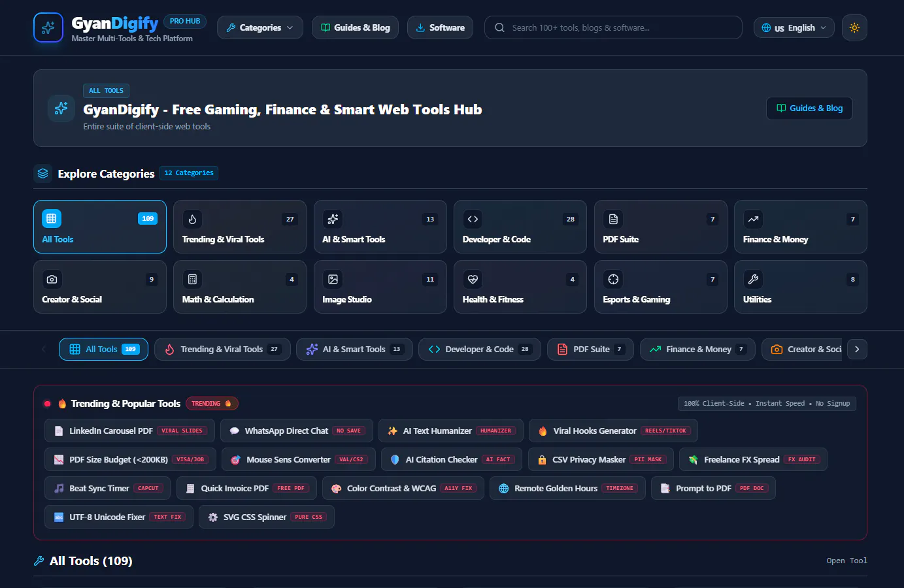
Task: Switch to PDF Suite tab
Action: pos(590,350)
